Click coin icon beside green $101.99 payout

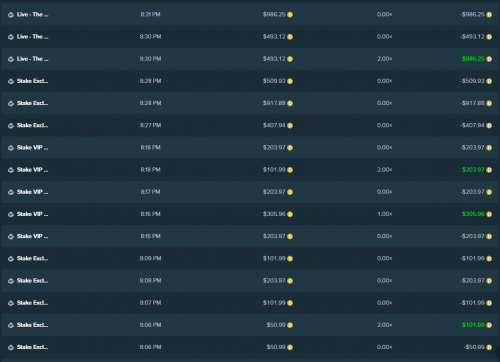(x=489, y=325)
